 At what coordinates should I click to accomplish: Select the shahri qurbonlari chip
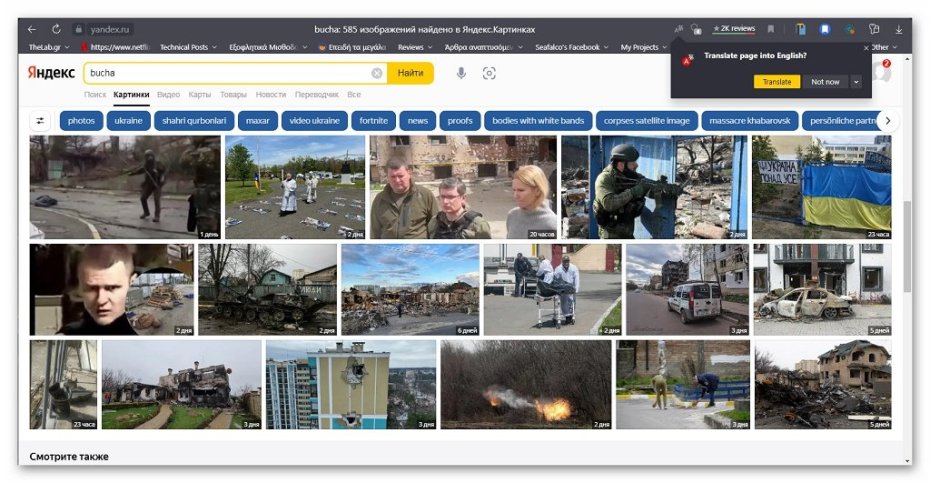click(194, 120)
